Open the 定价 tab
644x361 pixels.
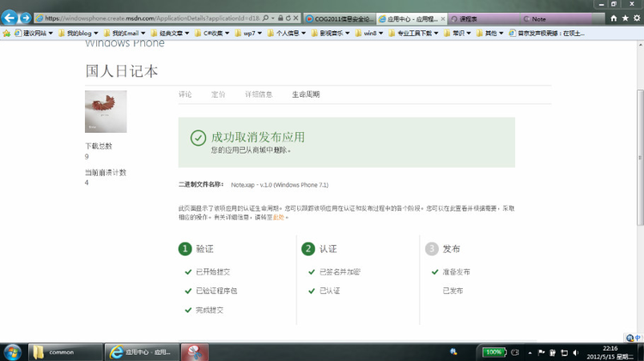[x=218, y=94]
